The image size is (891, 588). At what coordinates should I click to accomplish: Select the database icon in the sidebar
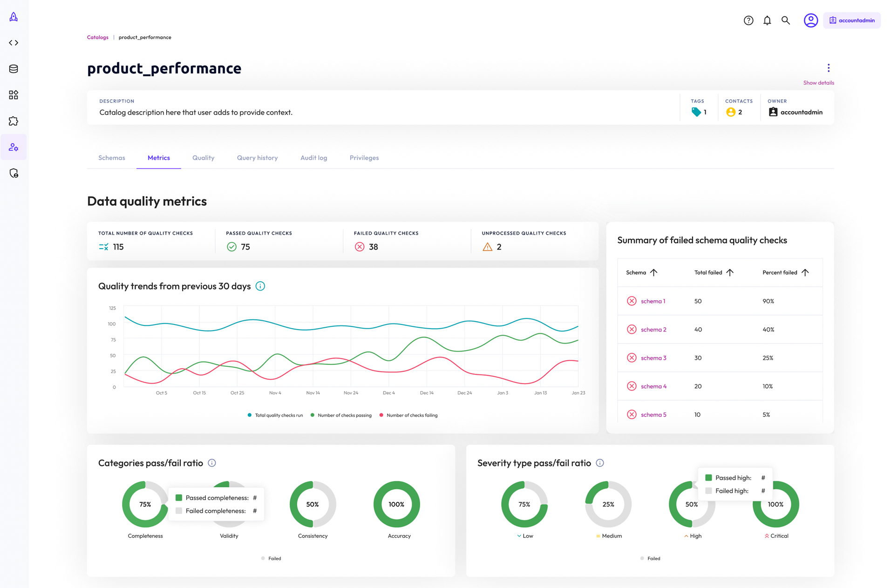(14, 68)
